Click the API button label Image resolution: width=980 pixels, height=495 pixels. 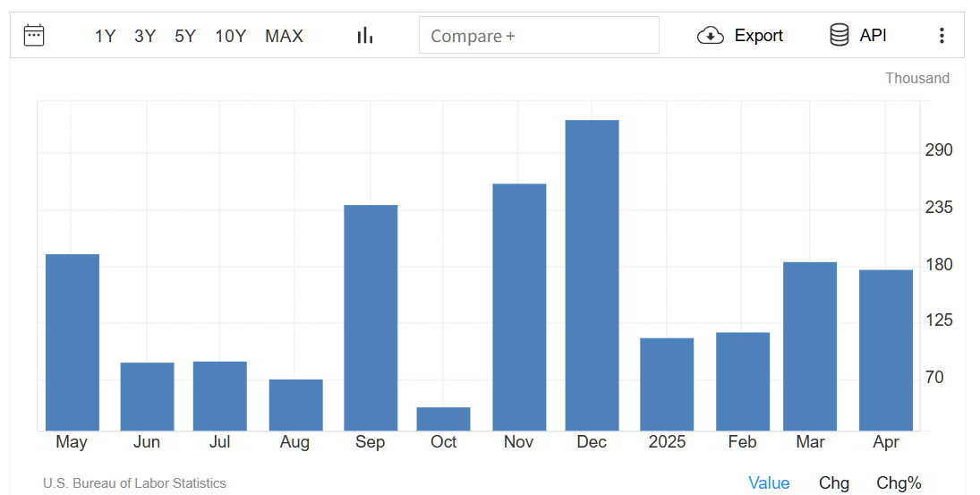point(873,36)
